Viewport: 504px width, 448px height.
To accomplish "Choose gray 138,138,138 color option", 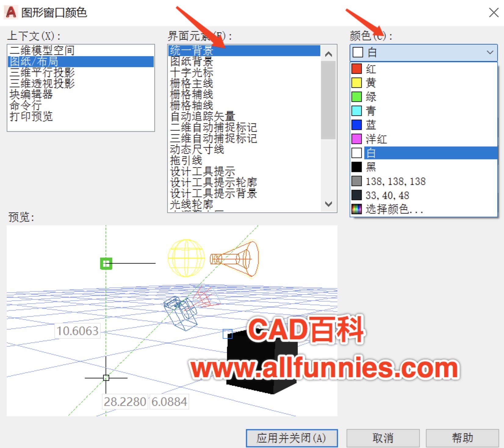I will pyautogui.click(x=424, y=181).
